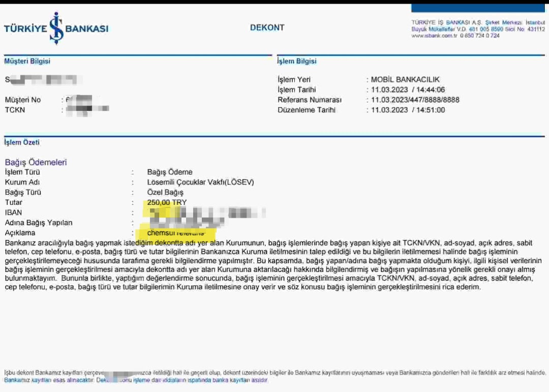
Task: Click the paragraph starting 'Bankanız aracılığıyla bağış'
Action: pos(273,265)
